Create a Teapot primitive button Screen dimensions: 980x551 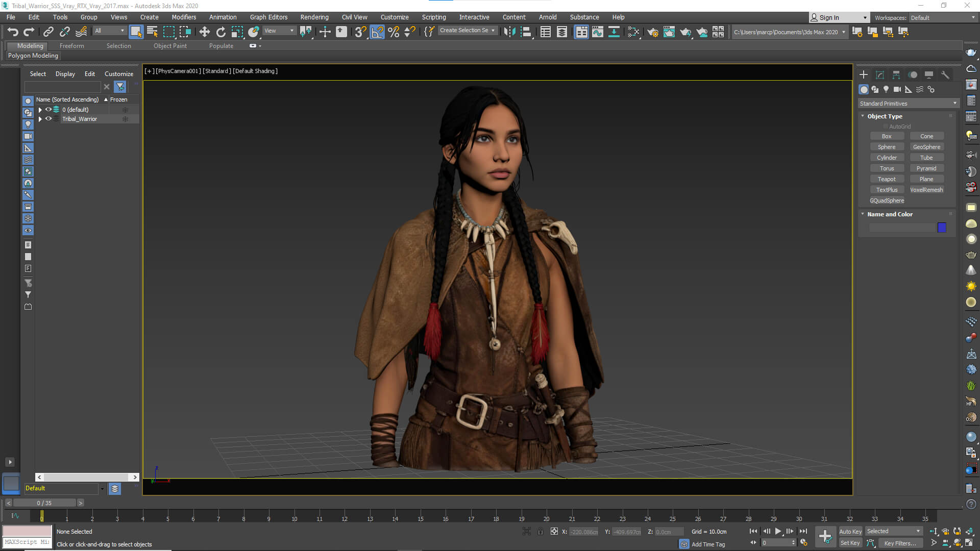(x=887, y=179)
